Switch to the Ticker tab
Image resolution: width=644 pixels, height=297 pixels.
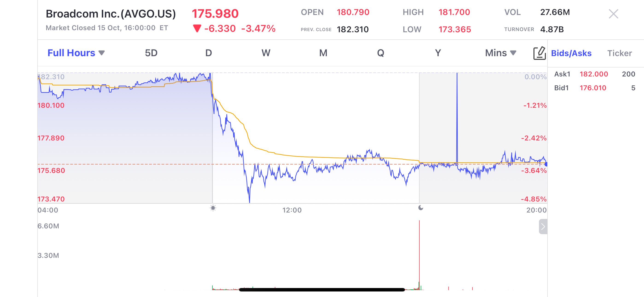click(x=620, y=53)
